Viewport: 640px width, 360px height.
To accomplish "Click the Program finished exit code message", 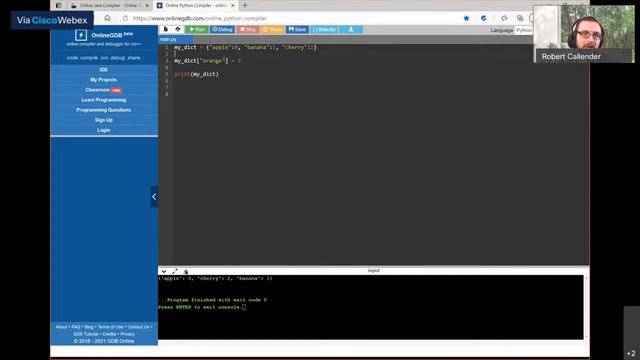I will (212, 300).
